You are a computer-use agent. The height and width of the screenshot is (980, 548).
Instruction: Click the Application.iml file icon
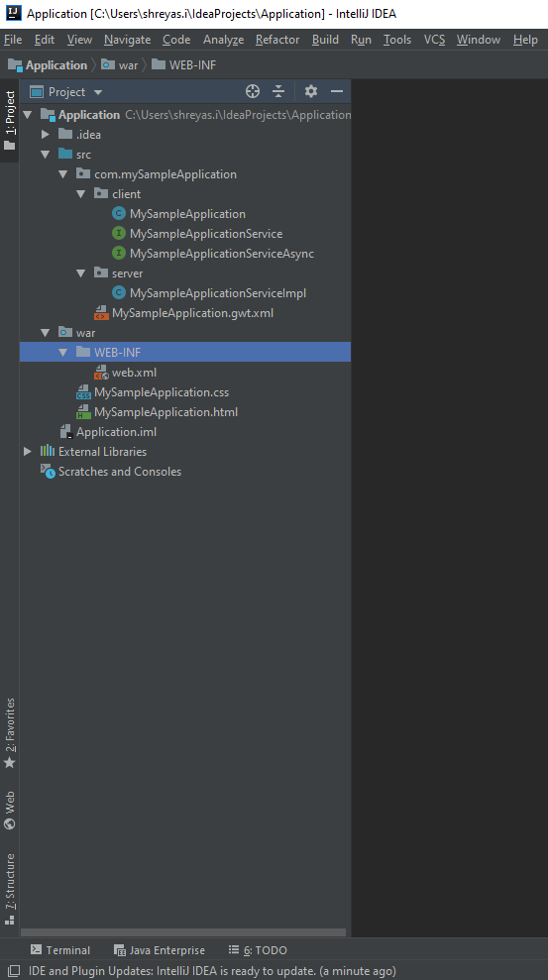pyautogui.click(x=65, y=432)
